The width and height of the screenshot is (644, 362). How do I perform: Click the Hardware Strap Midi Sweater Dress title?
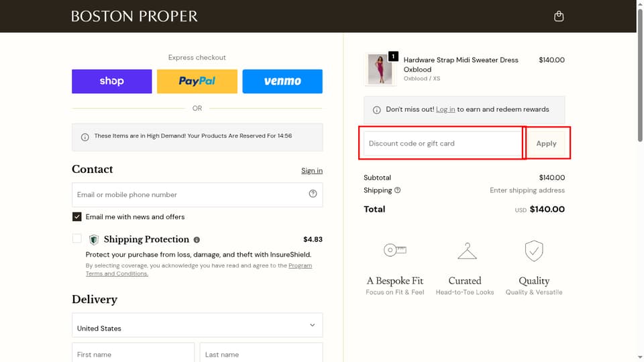(x=461, y=65)
